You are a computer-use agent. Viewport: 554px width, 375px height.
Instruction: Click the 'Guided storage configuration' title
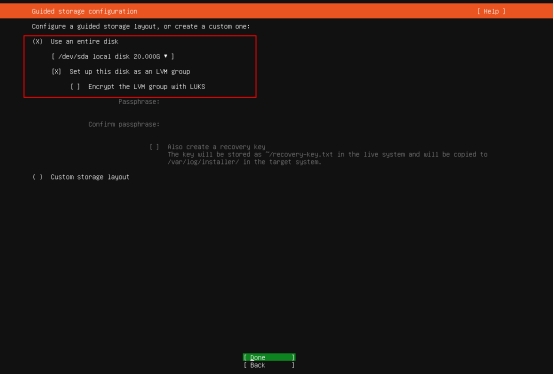click(x=84, y=11)
